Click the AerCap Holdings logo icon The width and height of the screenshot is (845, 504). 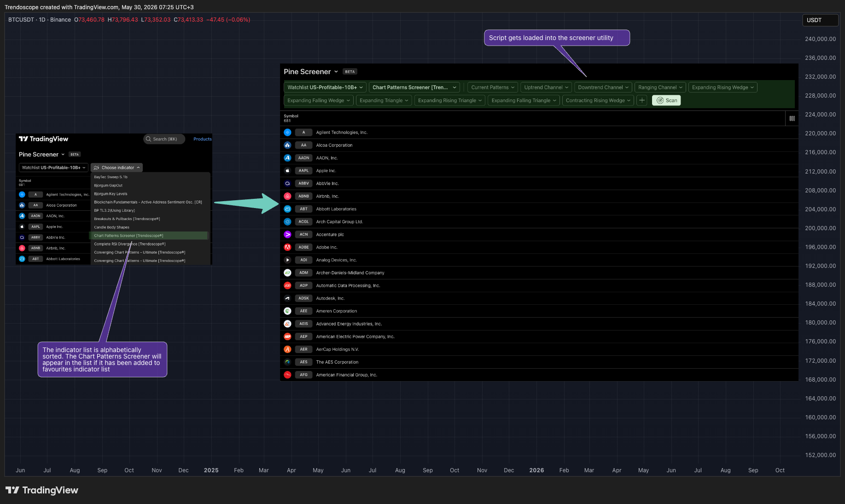pos(287,349)
